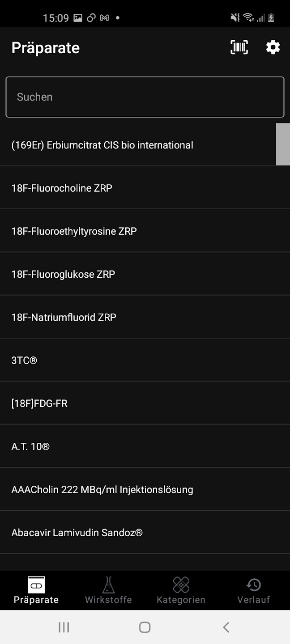Tap the Verlauf history clock icon
This screenshot has height=644, width=290.
253,585
